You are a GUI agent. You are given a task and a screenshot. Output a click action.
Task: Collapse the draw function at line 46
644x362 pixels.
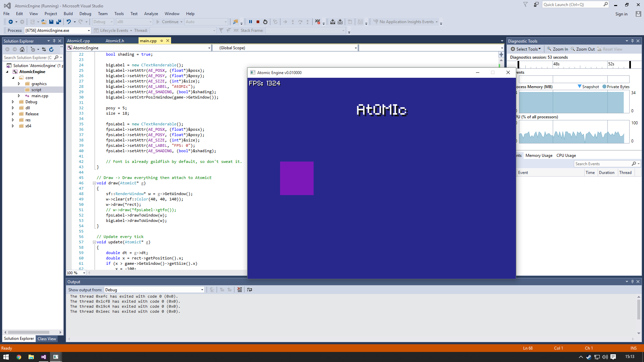pos(94,183)
